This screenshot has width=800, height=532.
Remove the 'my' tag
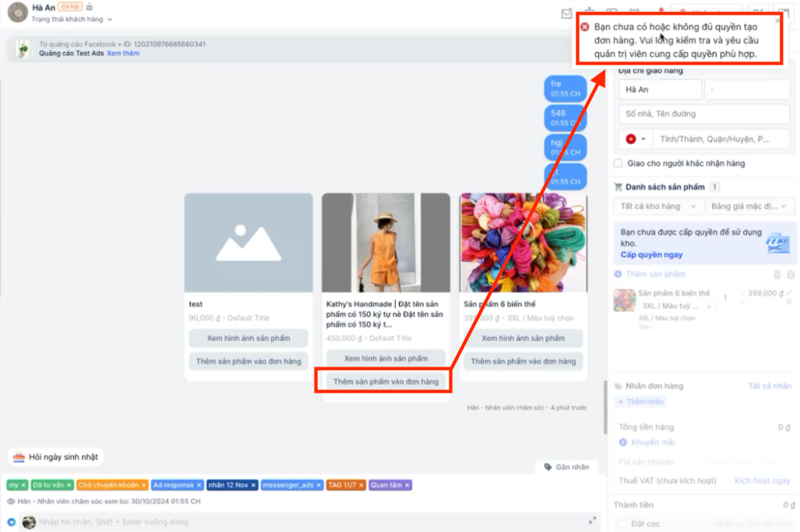[24, 485]
